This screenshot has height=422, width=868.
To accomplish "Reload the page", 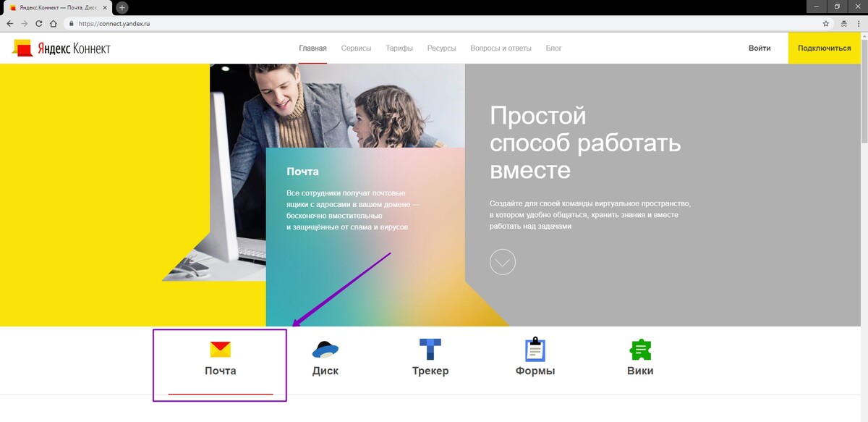I will (39, 23).
